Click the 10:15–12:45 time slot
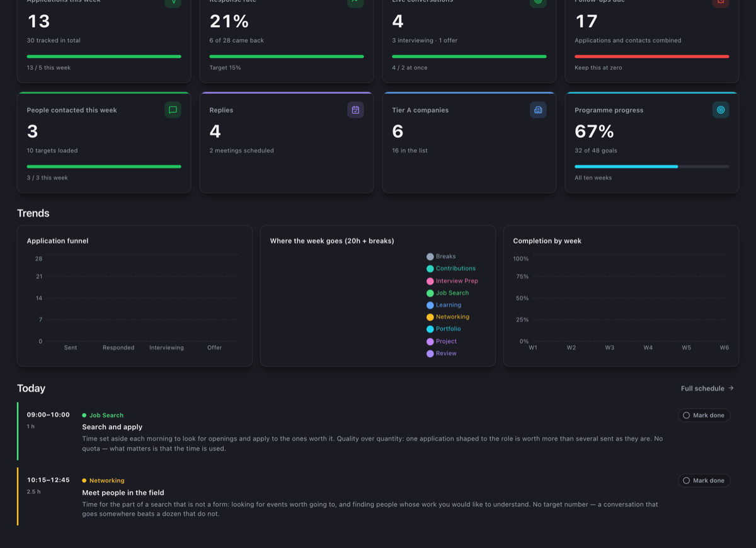The width and height of the screenshot is (756, 548). click(x=48, y=480)
